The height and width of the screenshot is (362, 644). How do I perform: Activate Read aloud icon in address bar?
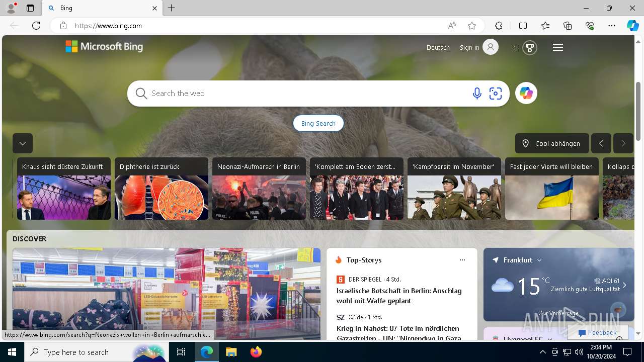(452, 26)
